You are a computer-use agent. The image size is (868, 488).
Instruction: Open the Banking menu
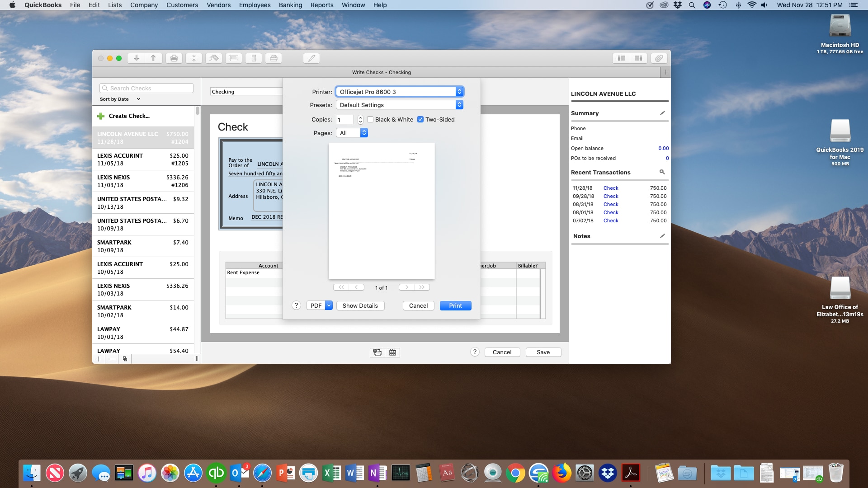pyautogui.click(x=290, y=5)
